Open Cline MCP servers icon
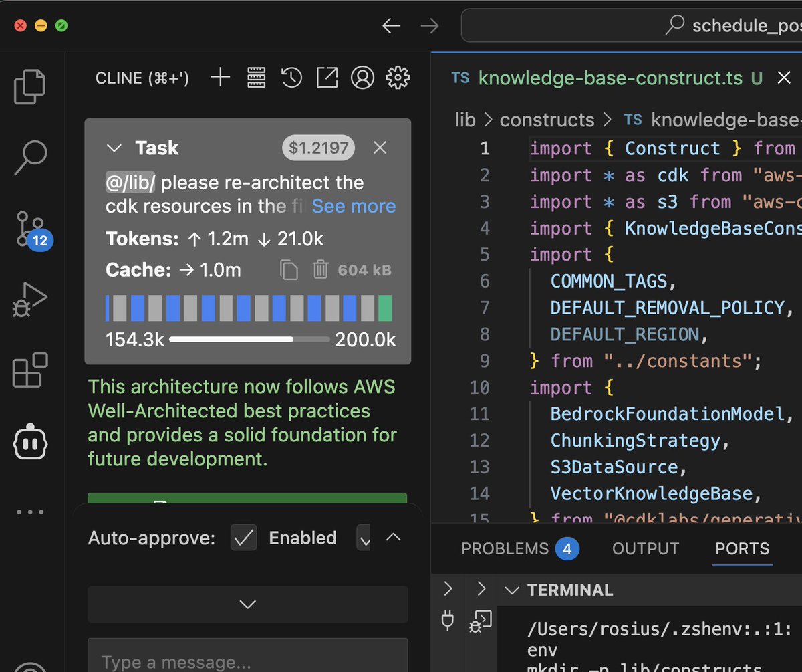The image size is (802, 672). pos(256,78)
